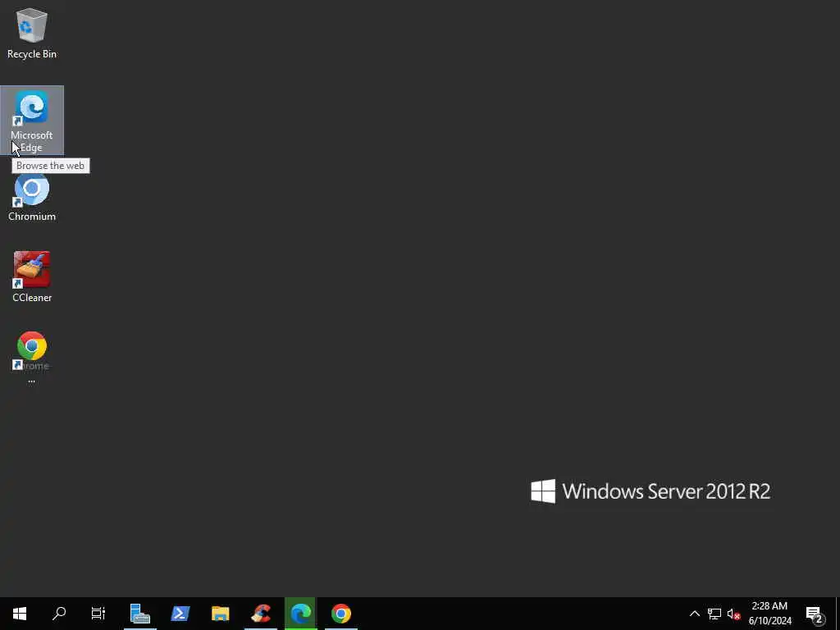Open Task View from taskbar
The image size is (840, 630).
(98, 614)
